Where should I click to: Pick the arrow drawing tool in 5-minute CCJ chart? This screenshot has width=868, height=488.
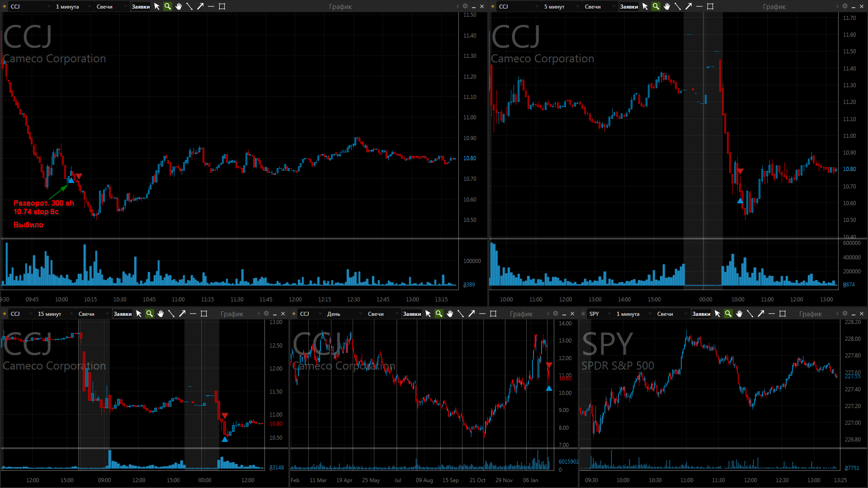point(689,6)
